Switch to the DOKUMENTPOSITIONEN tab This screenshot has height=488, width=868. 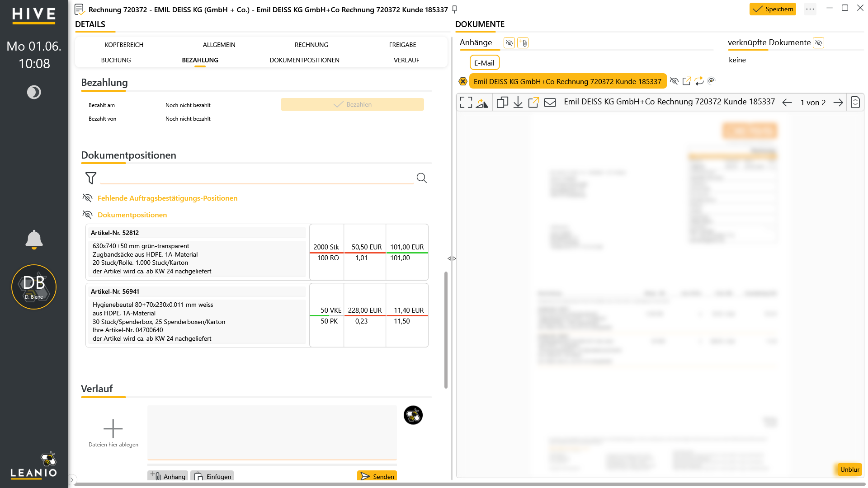tap(304, 60)
